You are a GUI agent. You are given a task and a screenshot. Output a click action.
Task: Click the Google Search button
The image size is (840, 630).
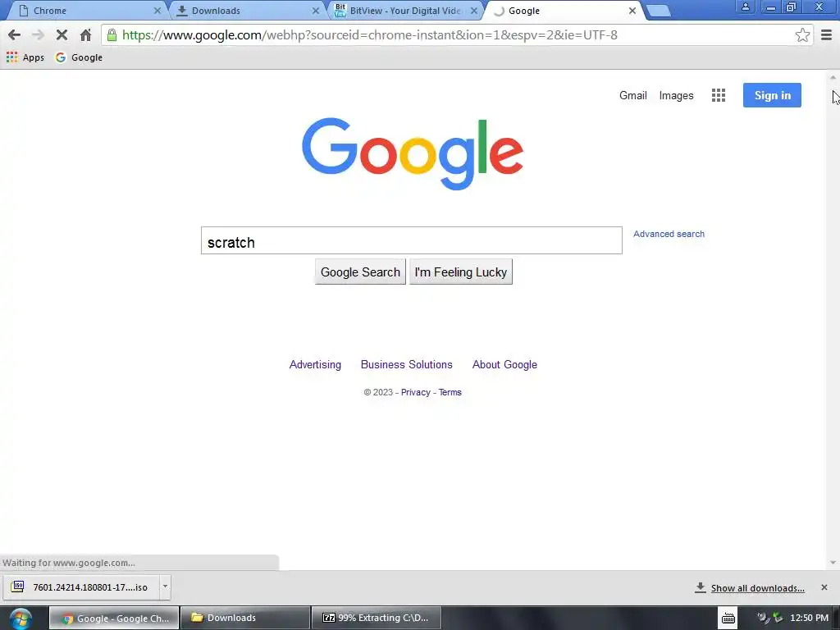(x=360, y=272)
